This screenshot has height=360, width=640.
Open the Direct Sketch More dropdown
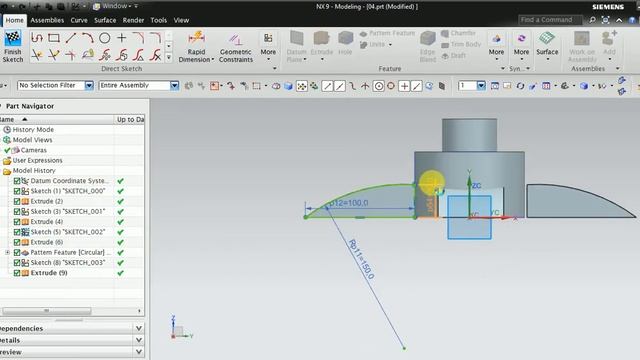click(x=268, y=47)
